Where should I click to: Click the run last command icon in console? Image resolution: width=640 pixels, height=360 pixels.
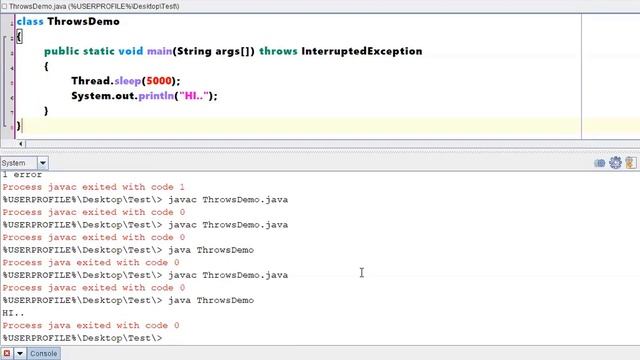pos(600,163)
